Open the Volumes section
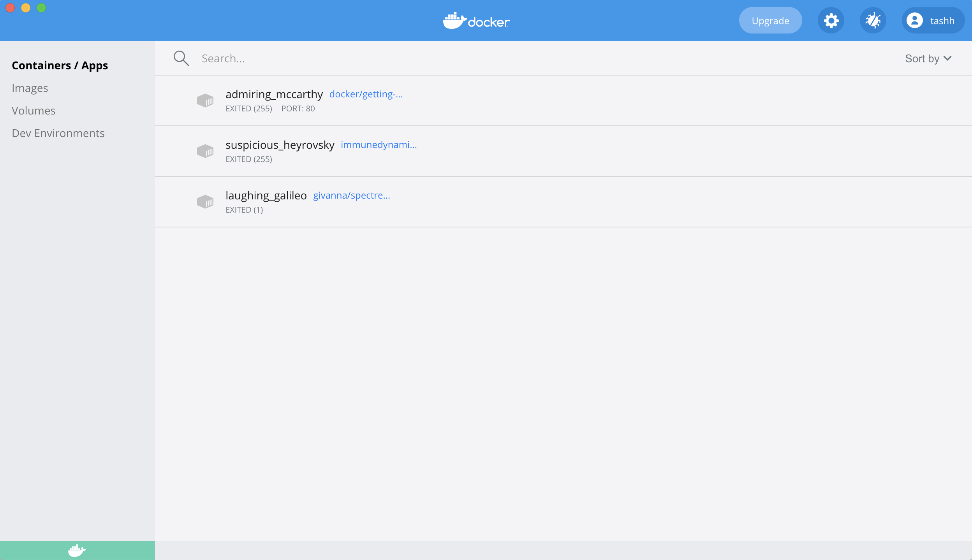 (33, 111)
